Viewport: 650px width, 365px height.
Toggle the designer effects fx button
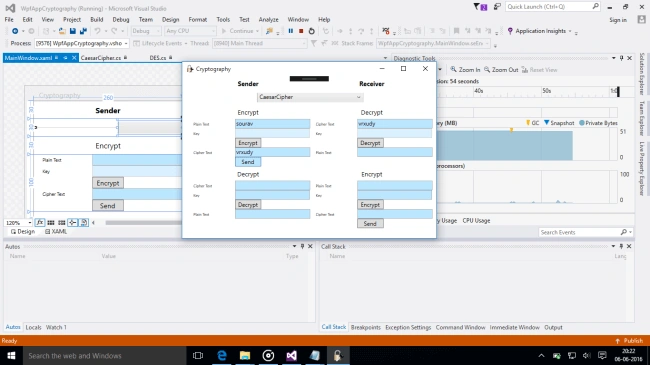click(40, 222)
